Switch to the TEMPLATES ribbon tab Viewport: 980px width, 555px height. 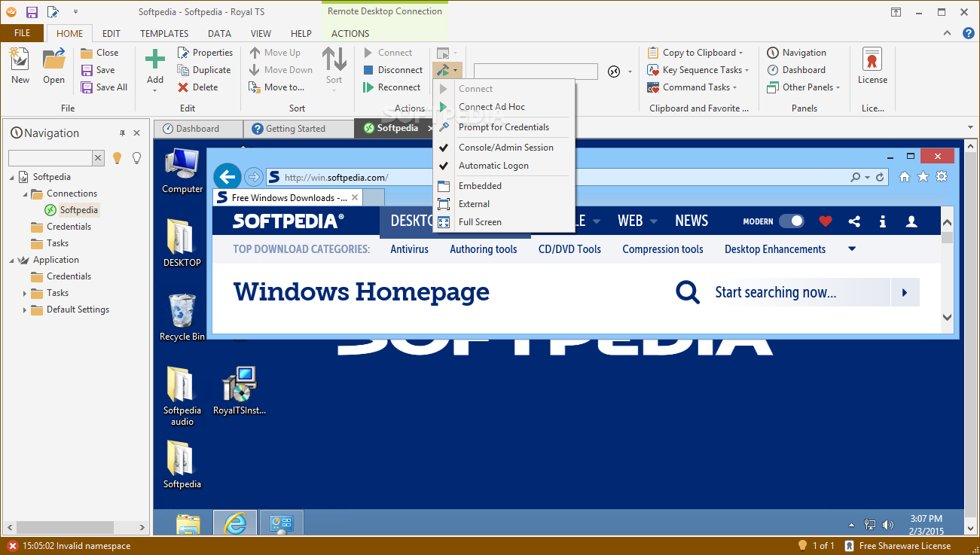[164, 33]
